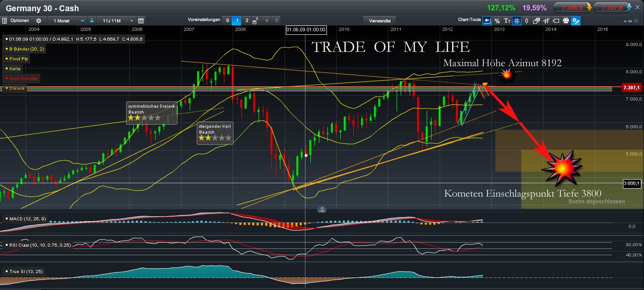This screenshot has width=644, height=290.
Task: Click the 19,59% performance value
Action: [534, 8]
